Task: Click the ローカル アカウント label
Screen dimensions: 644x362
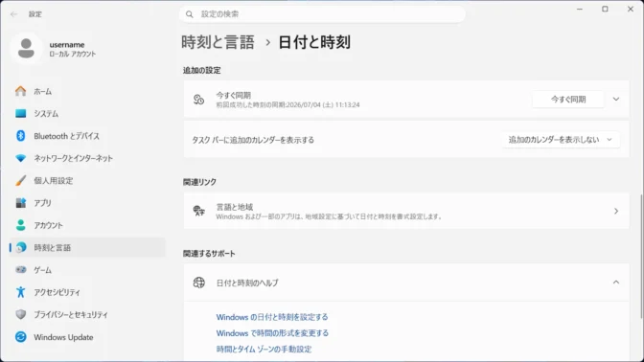Action: [x=73, y=54]
